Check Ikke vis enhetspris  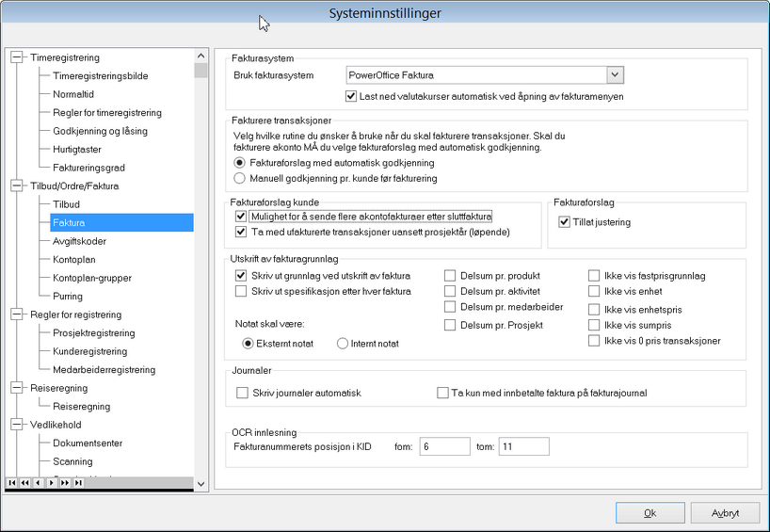tap(594, 310)
